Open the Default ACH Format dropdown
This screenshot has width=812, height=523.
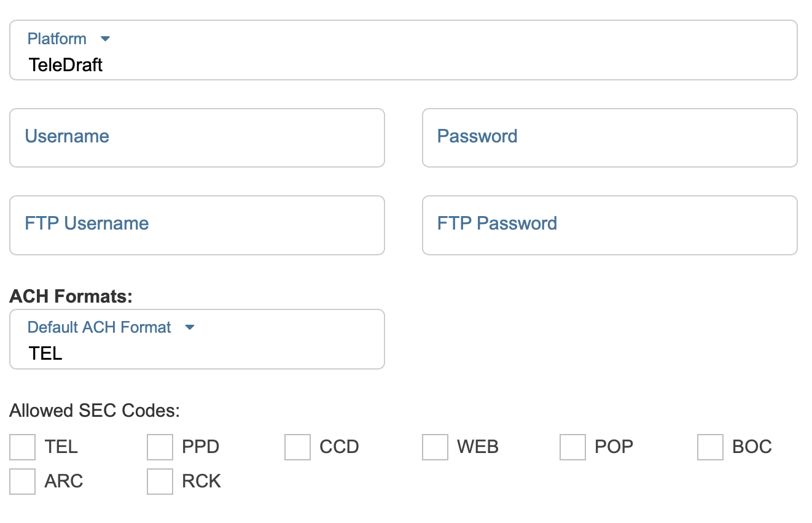[x=197, y=339]
